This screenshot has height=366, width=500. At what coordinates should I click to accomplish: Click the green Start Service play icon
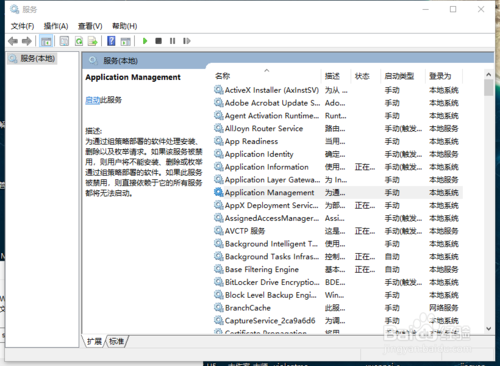point(145,41)
